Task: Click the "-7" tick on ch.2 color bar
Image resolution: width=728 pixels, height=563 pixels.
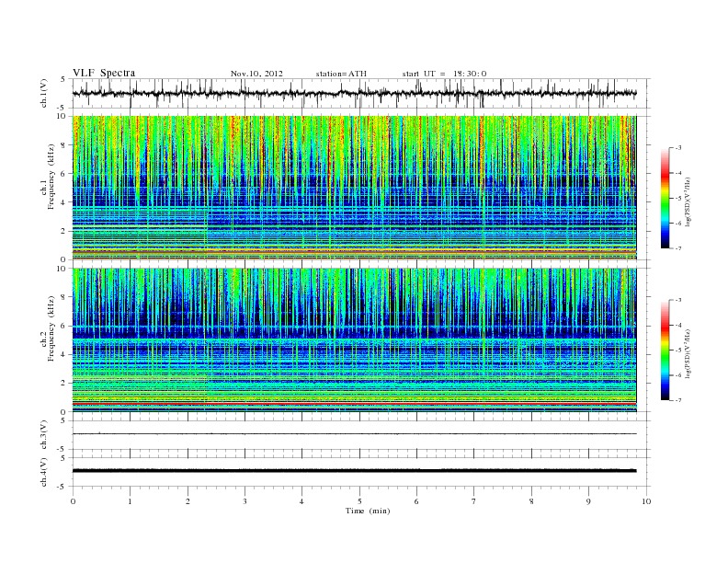Action: pyautogui.click(x=677, y=400)
